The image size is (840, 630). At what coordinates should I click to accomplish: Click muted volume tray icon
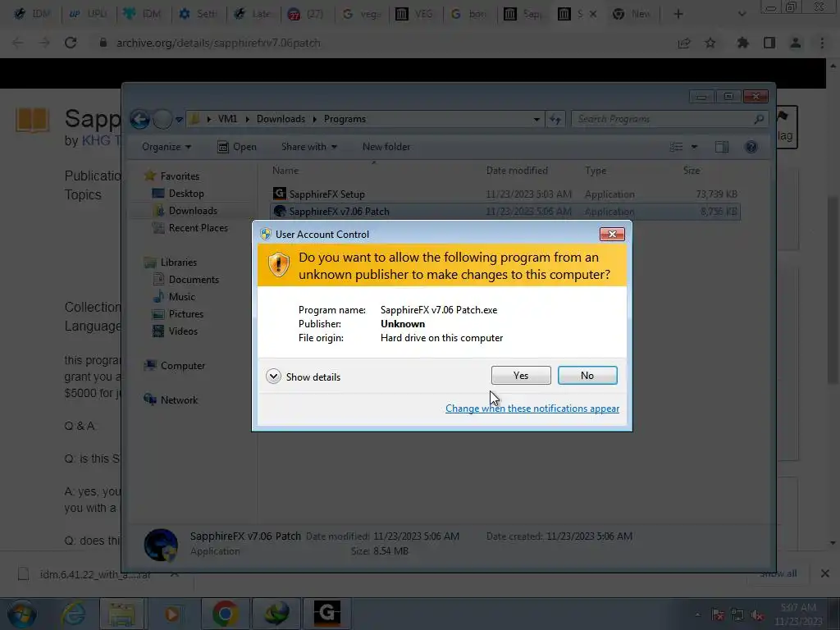[756, 615]
